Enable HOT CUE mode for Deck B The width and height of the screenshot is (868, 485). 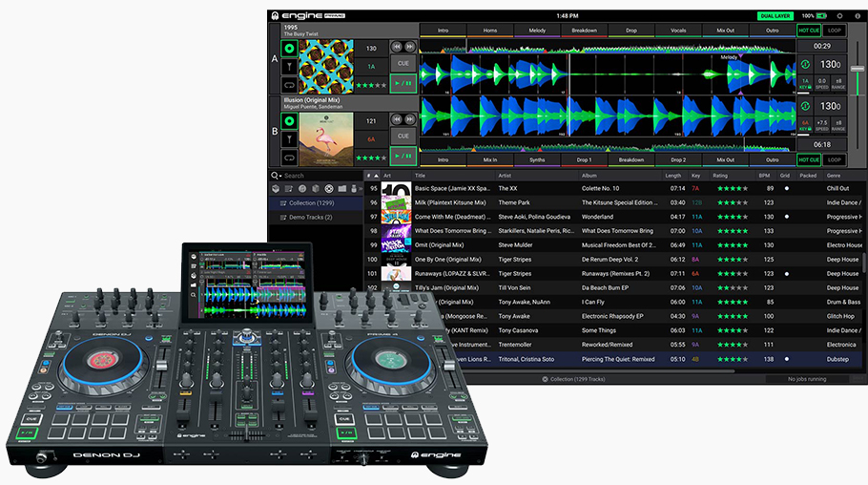[x=809, y=159]
